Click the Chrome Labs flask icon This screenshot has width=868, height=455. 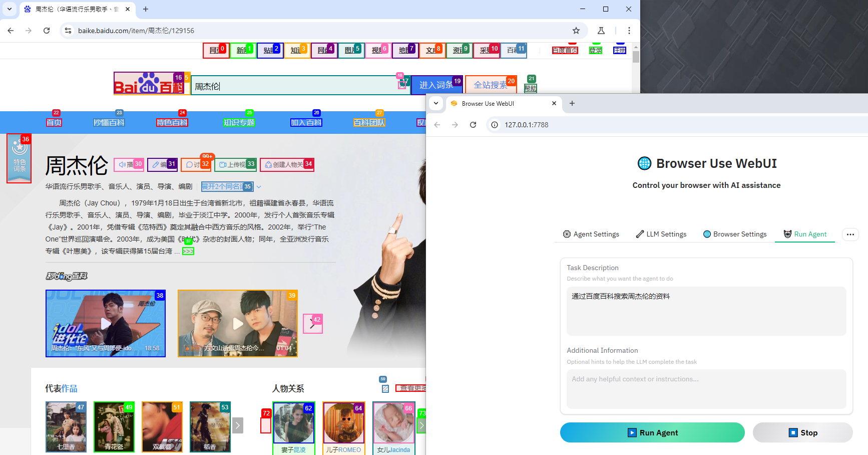tap(601, 31)
